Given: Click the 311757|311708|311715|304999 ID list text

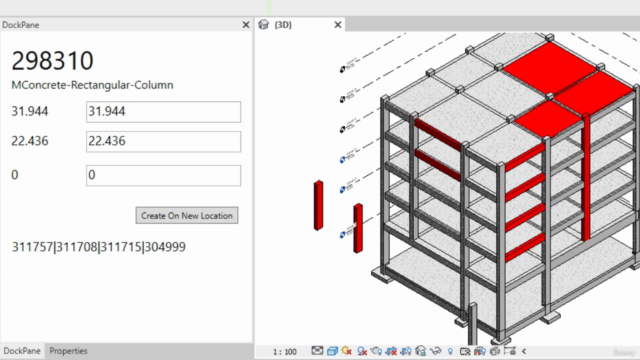Looking at the screenshot, I should (x=99, y=247).
